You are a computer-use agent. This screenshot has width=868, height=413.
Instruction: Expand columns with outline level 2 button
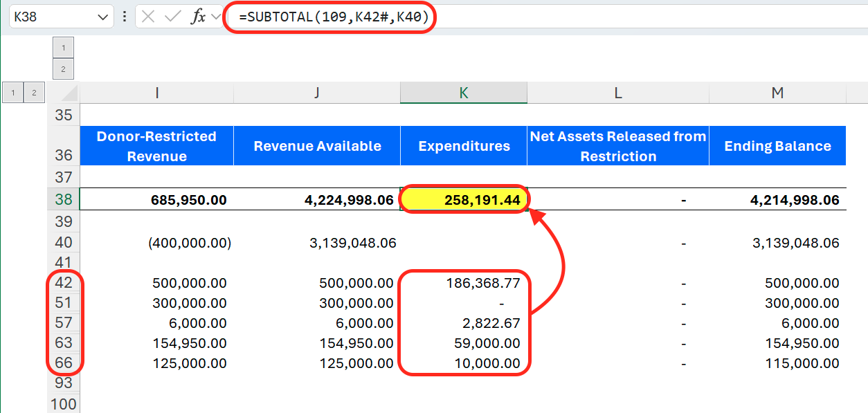[x=63, y=68]
